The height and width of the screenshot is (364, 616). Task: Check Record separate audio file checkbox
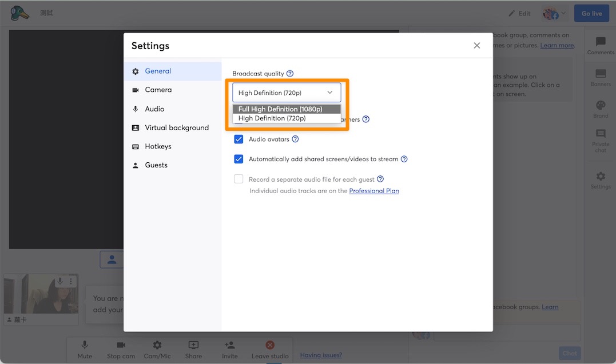point(239,179)
